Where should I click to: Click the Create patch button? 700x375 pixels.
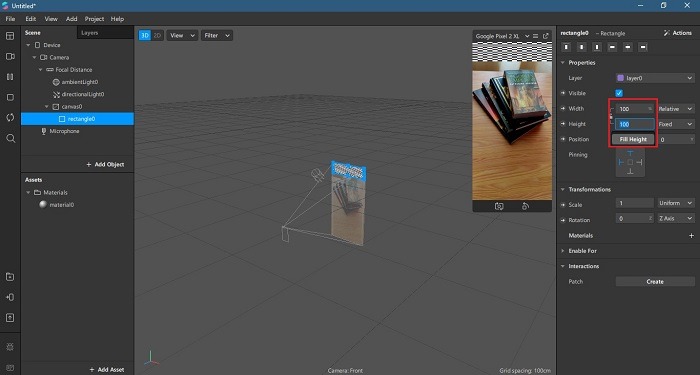[x=655, y=282]
